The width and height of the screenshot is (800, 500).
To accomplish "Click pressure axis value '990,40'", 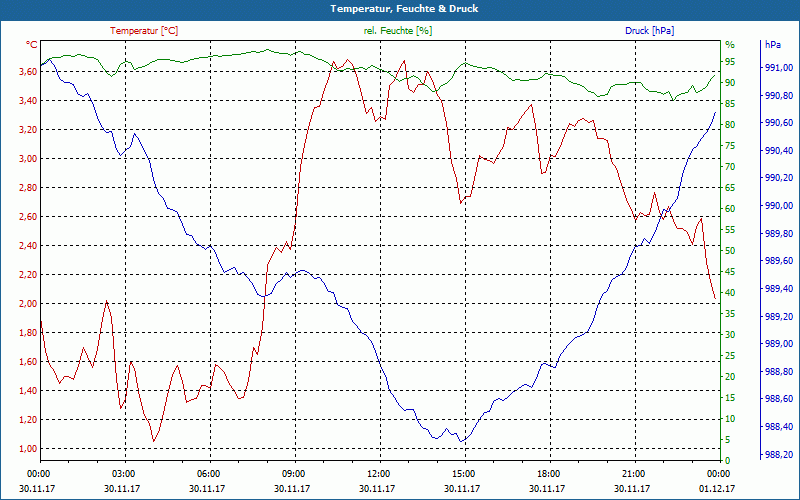I will [779, 151].
